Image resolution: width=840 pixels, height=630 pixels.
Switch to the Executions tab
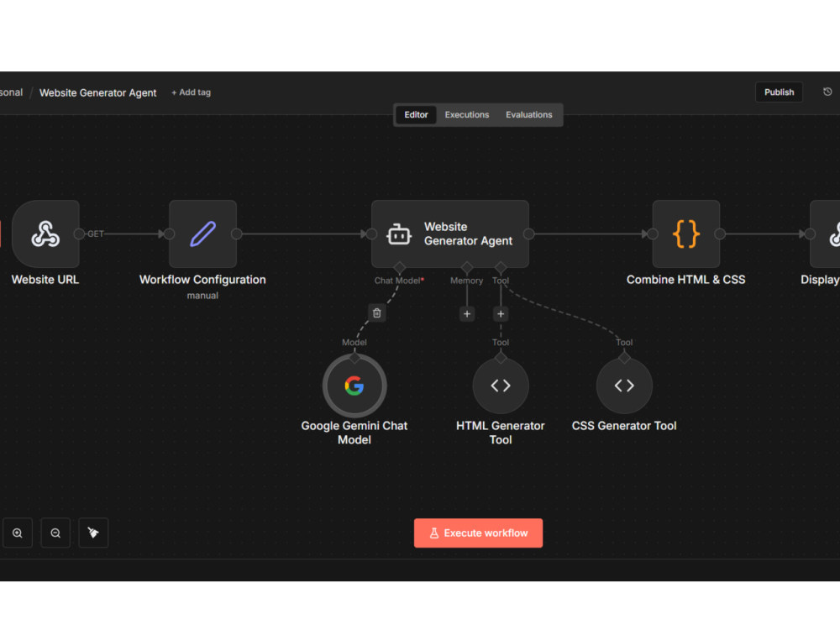[466, 114]
